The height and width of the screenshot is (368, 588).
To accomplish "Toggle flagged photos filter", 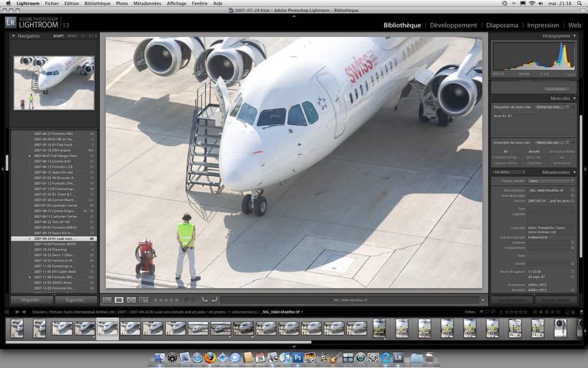I will point(481,312).
